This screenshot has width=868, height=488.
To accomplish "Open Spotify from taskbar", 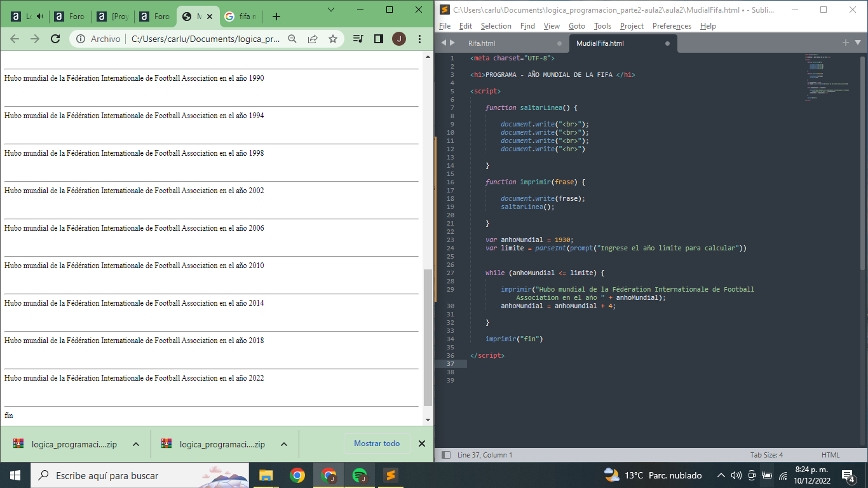I will pyautogui.click(x=360, y=475).
